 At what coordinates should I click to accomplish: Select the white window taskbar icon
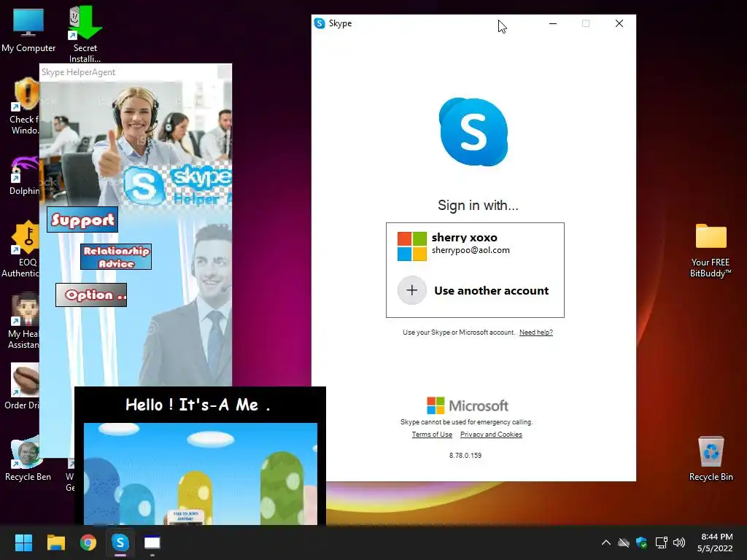(152, 542)
